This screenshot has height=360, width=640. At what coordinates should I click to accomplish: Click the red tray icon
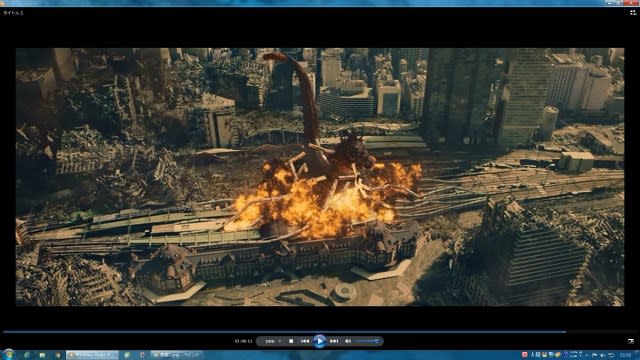[525, 355]
